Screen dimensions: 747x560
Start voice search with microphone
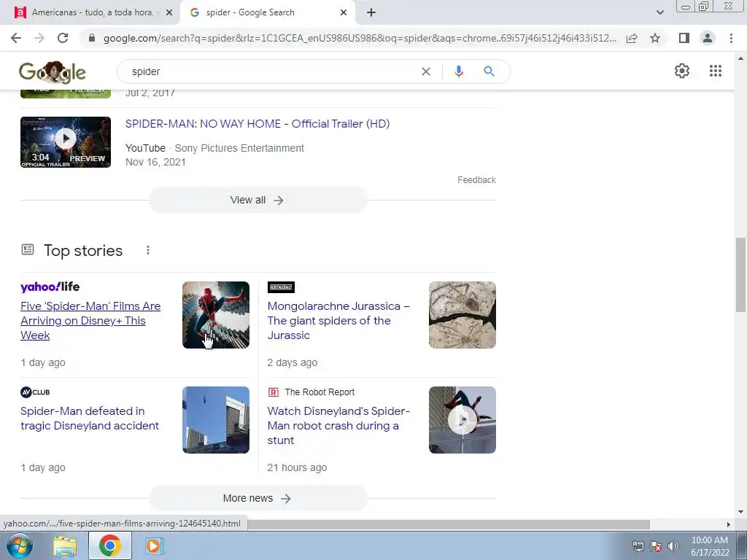(x=458, y=71)
